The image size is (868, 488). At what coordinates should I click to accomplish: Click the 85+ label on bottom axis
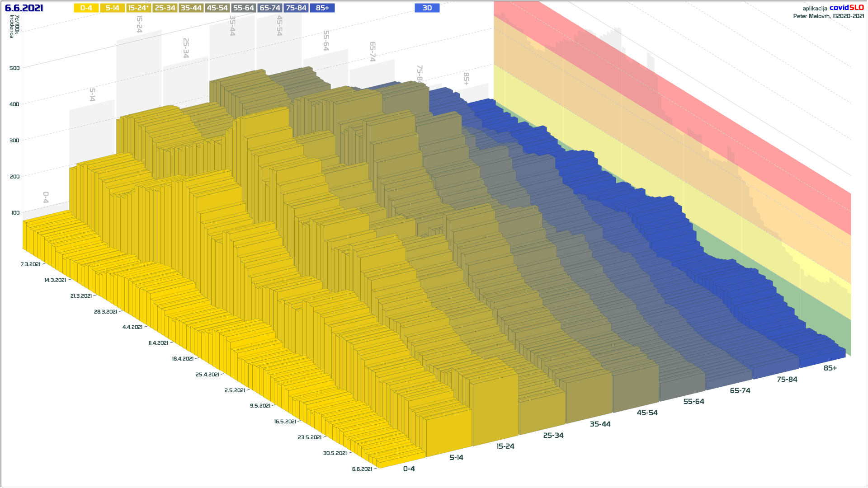(830, 368)
